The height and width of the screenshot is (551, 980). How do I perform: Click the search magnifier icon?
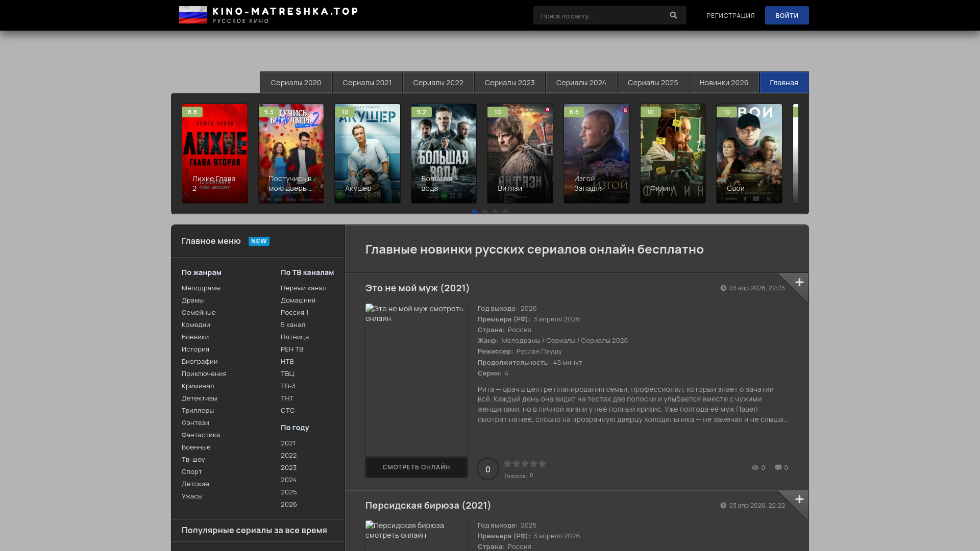[x=673, y=15]
